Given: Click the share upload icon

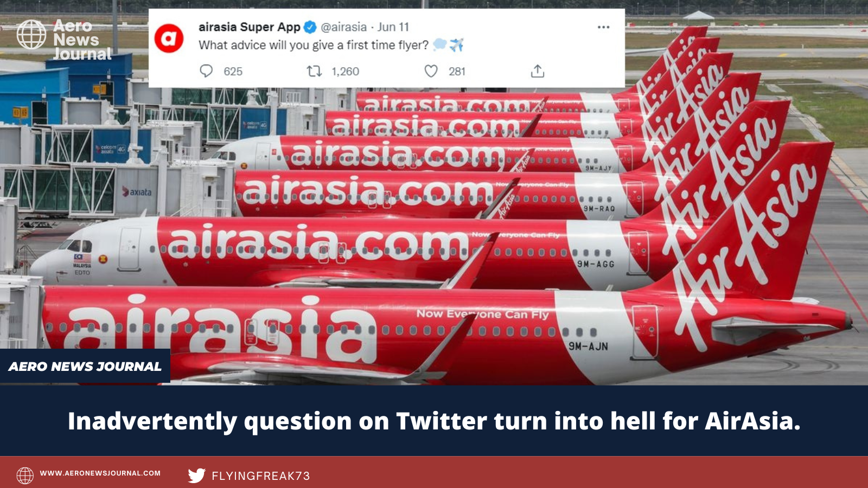Looking at the screenshot, I should (x=538, y=71).
